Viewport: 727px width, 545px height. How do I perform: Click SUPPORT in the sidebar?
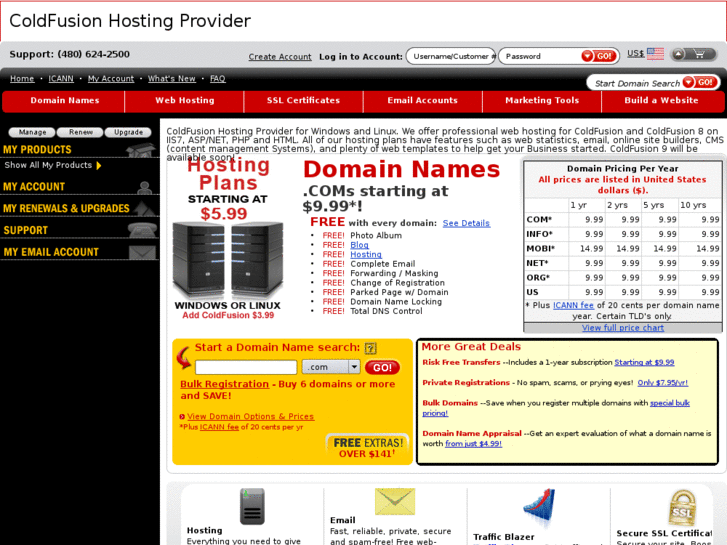26,230
